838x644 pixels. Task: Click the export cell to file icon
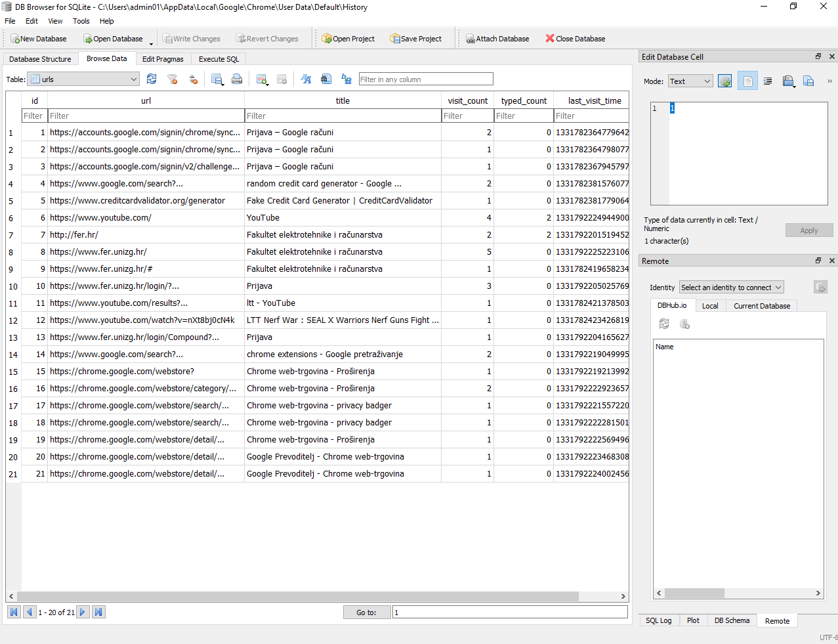tap(808, 81)
